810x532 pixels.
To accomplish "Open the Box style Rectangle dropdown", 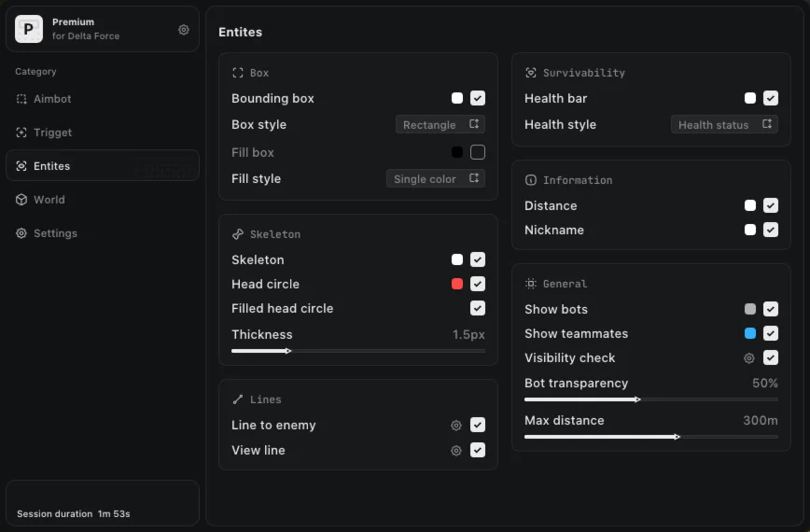I will [440, 124].
